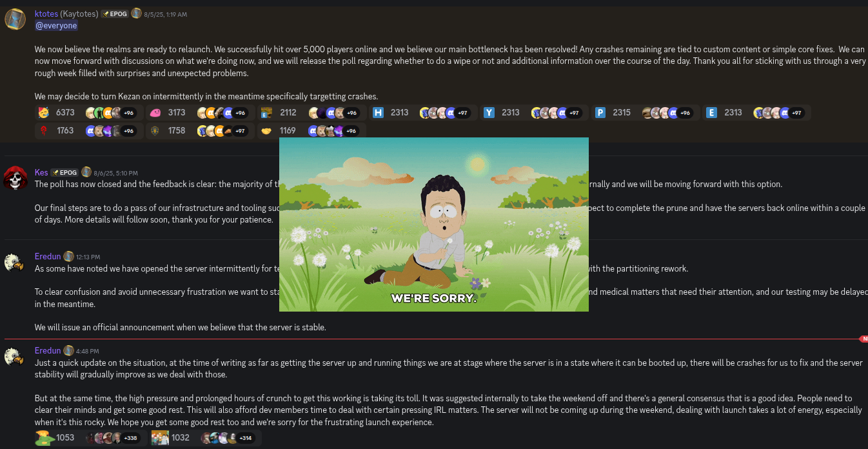Toggle the letter Y reaction with 2313 votes
This screenshot has height=449, width=868.
click(x=533, y=112)
